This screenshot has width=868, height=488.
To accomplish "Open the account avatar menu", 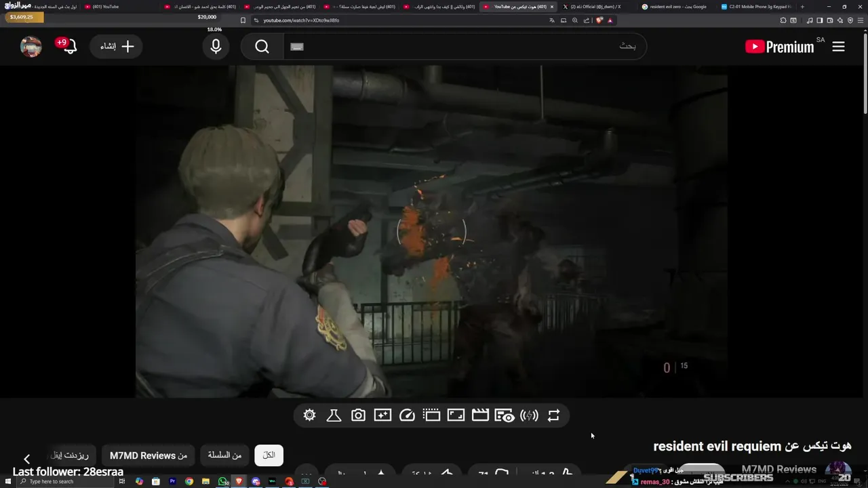I will (31, 46).
